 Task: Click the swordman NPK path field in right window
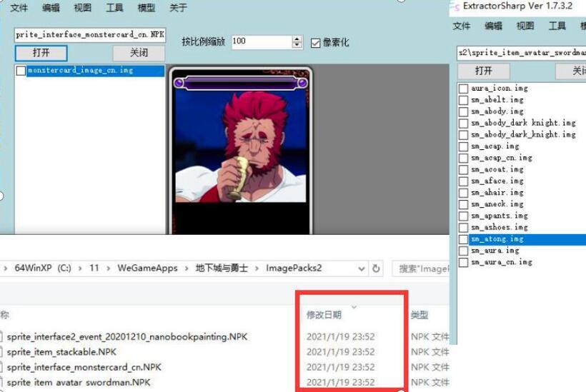522,53
